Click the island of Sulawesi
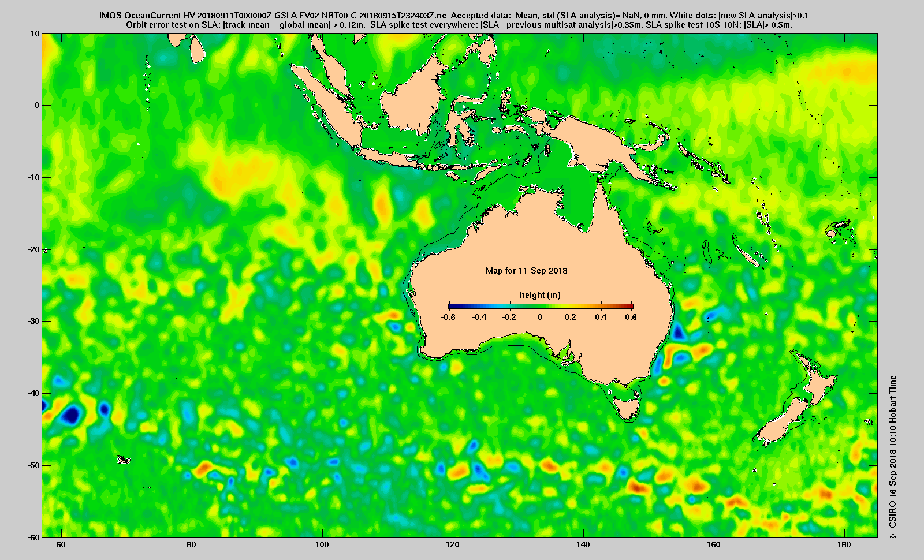Image resolution: width=924 pixels, height=560 pixels. [462, 124]
